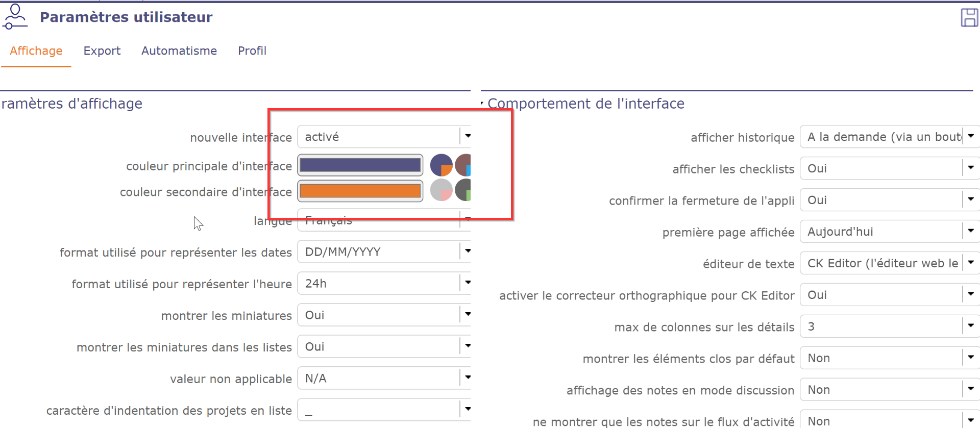The height and width of the screenshot is (428, 980).
Task: Select the brown and blue color theme circle
Action: click(x=463, y=165)
